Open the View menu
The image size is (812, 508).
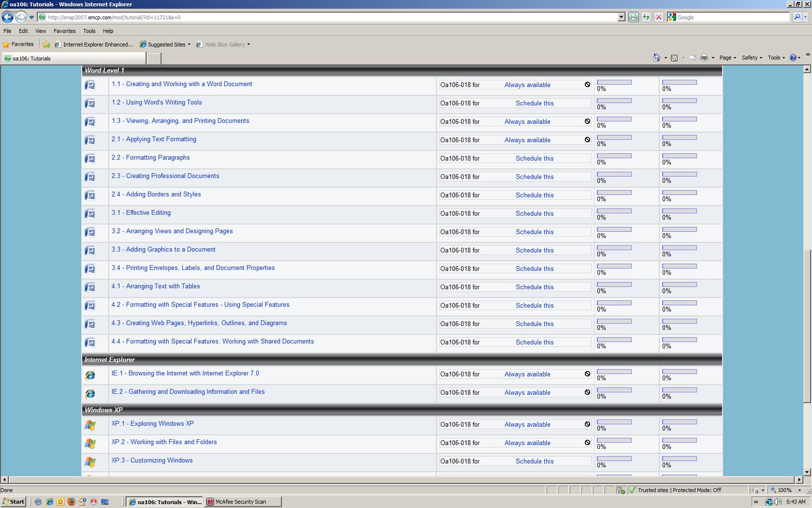tap(41, 31)
